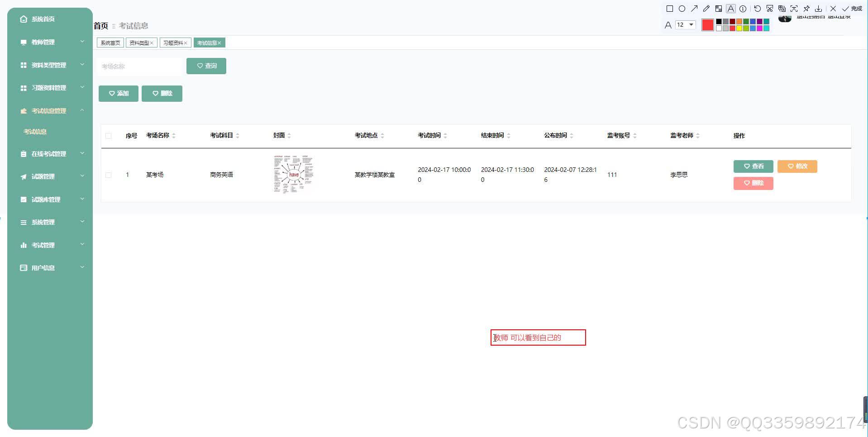Image resolution: width=868 pixels, height=437 pixels.
Task: Close the 资料类型 tab
Action: tap(152, 43)
